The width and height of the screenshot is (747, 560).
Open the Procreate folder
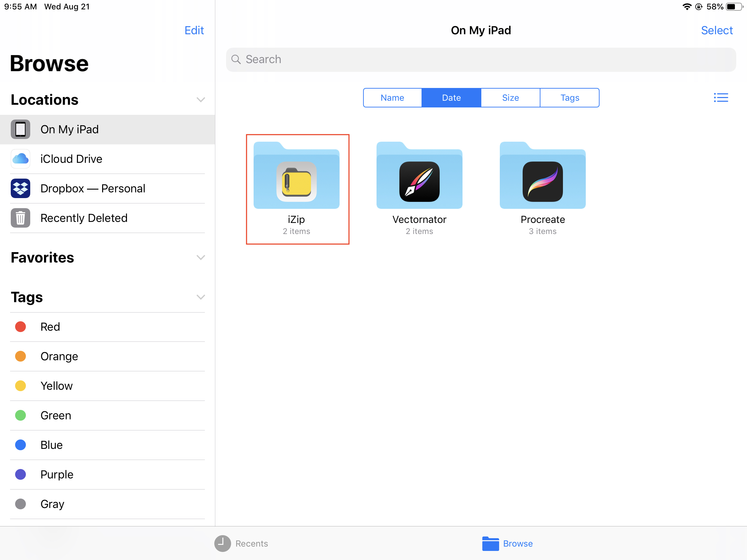tap(543, 175)
